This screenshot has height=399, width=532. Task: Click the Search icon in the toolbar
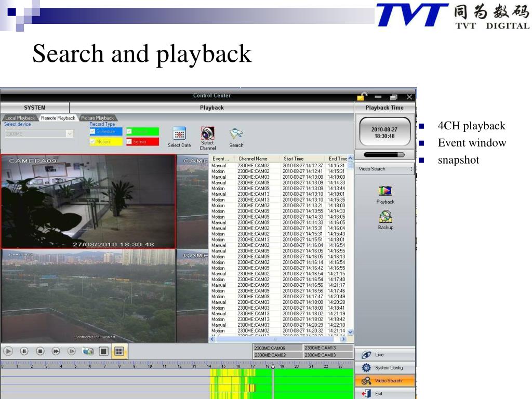[x=236, y=134]
